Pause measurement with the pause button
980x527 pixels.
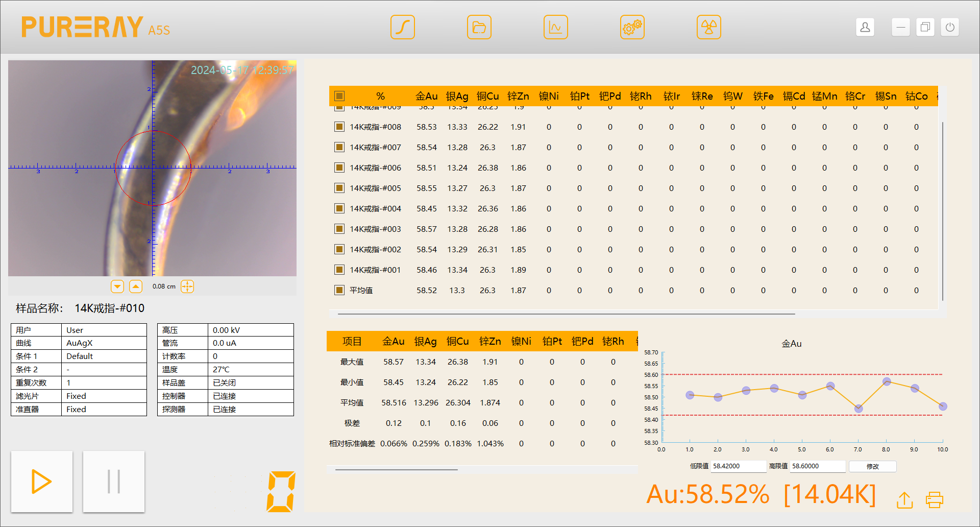coord(114,482)
